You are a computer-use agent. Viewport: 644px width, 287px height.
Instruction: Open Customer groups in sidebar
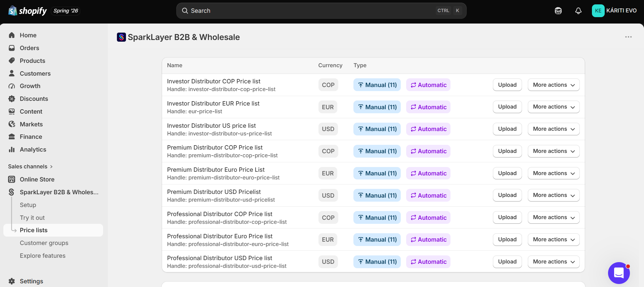click(x=44, y=243)
